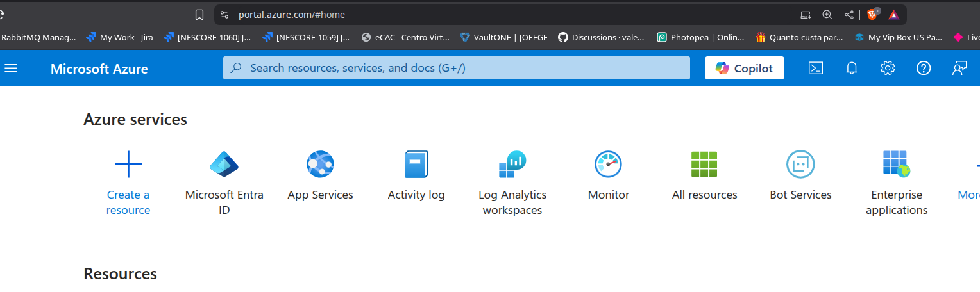This screenshot has width=980, height=292.
Task: Open the notifications bell
Action: point(852,68)
